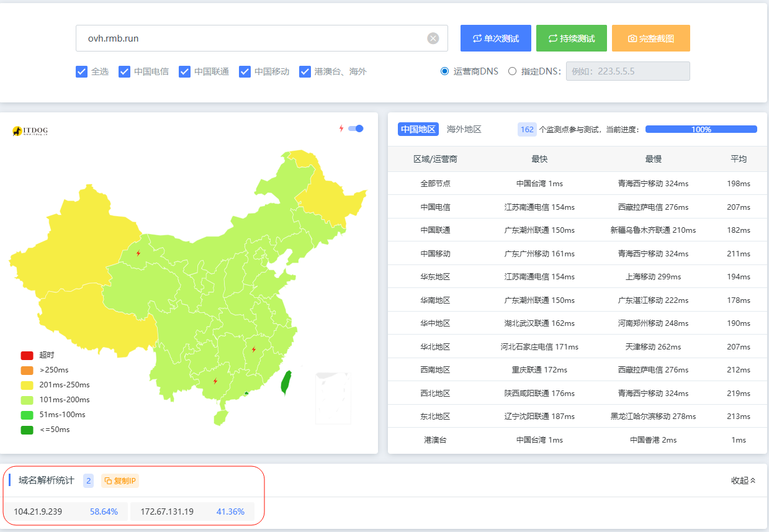Click the red 超时 legend swatch
This screenshot has height=532, width=769.
27,355
